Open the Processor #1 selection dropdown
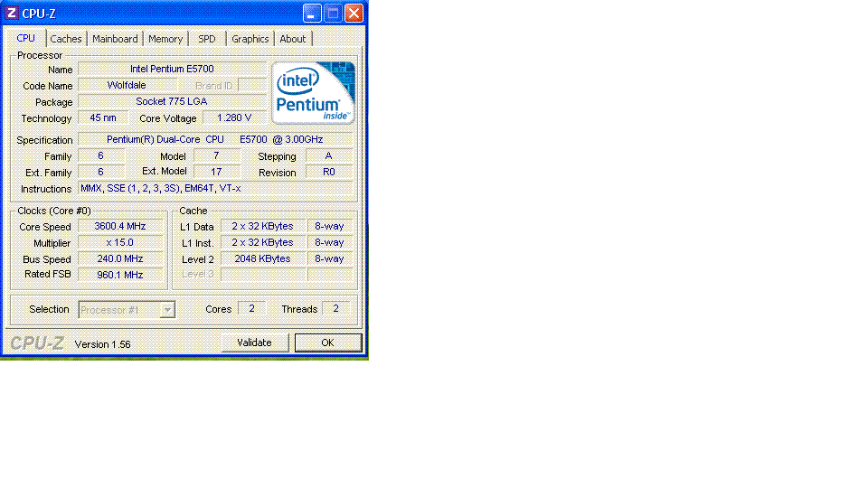Viewport: 868px width, 488px height. pos(127,310)
